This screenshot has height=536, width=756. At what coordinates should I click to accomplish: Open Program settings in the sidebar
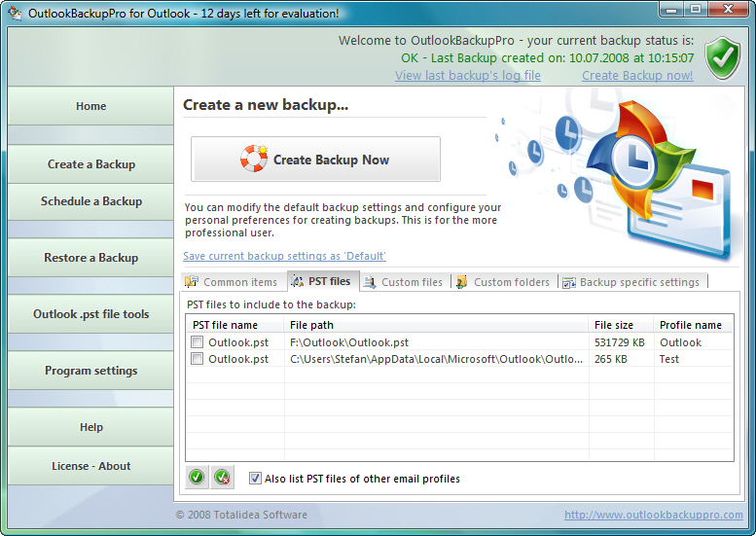[x=90, y=371]
